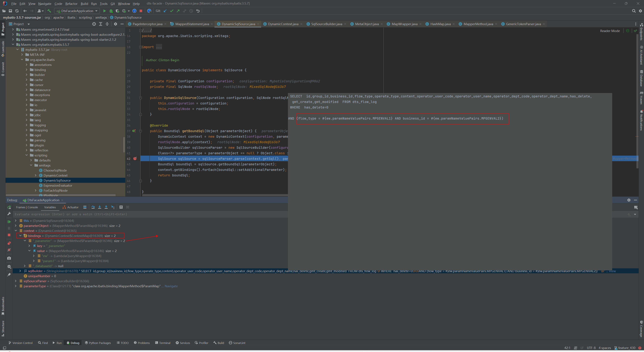
Task: Open the Version Control tool window
Action: (20, 343)
